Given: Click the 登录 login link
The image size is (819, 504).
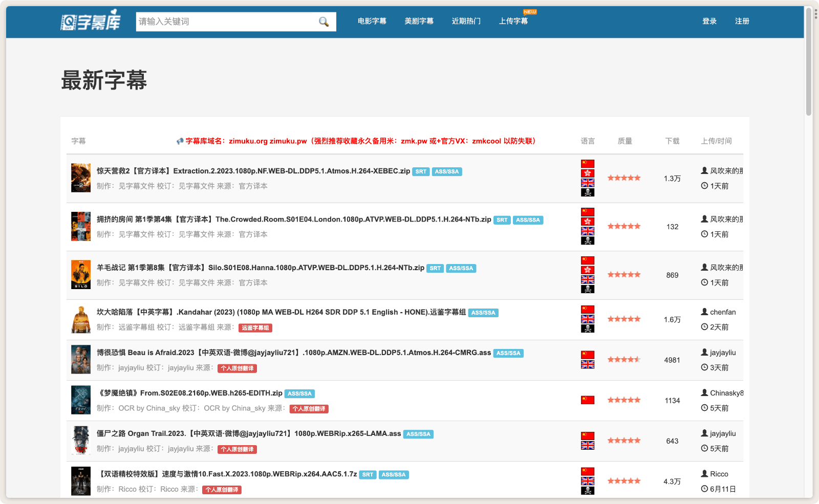Looking at the screenshot, I should (x=709, y=21).
